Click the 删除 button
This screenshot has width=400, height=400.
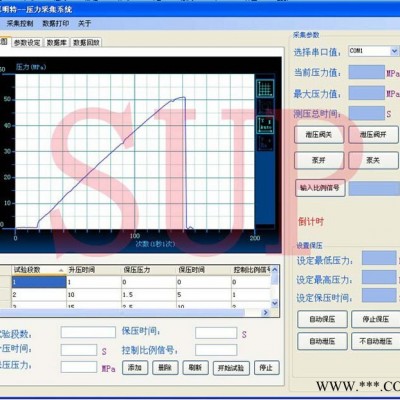[x=165, y=368]
